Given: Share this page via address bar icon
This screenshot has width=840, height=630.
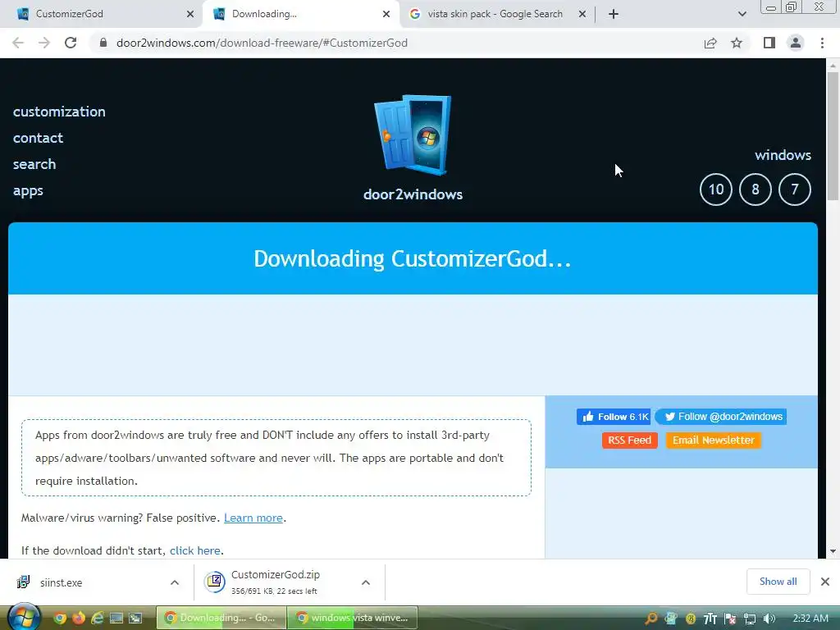Looking at the screenshot, I should [x=710, y=43].
